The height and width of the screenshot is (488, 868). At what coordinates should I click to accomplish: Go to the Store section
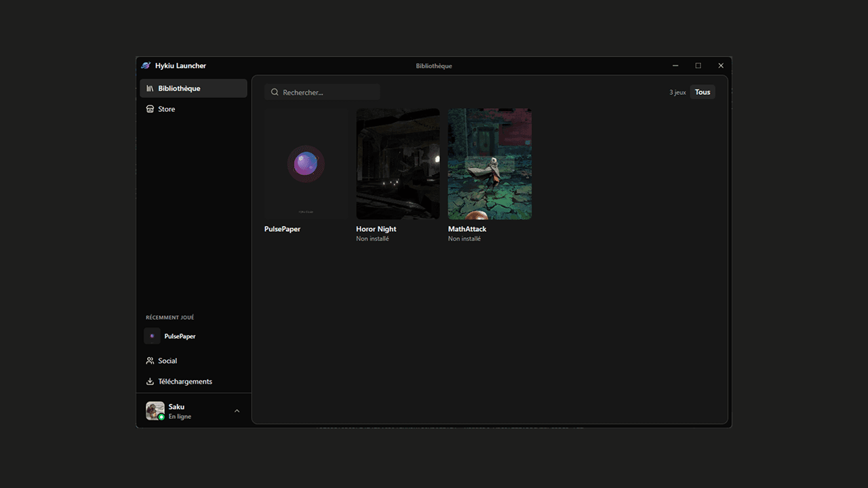pos(166,109)
